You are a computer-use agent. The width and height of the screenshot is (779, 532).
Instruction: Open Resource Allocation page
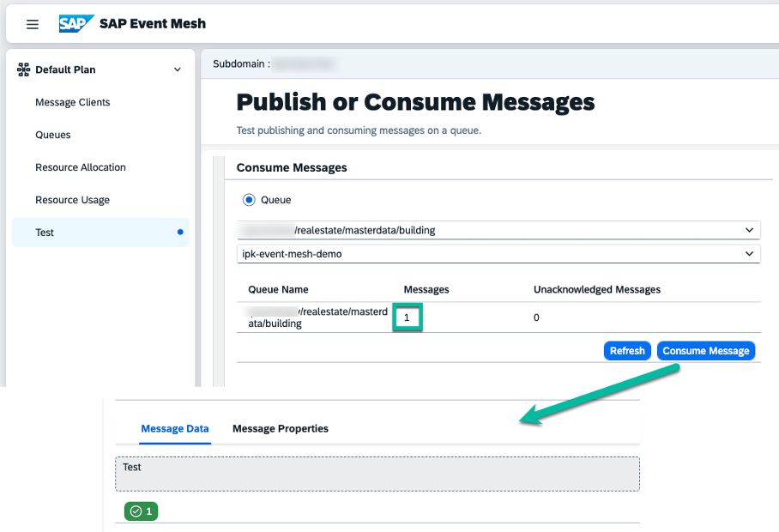tap(81, 167)
